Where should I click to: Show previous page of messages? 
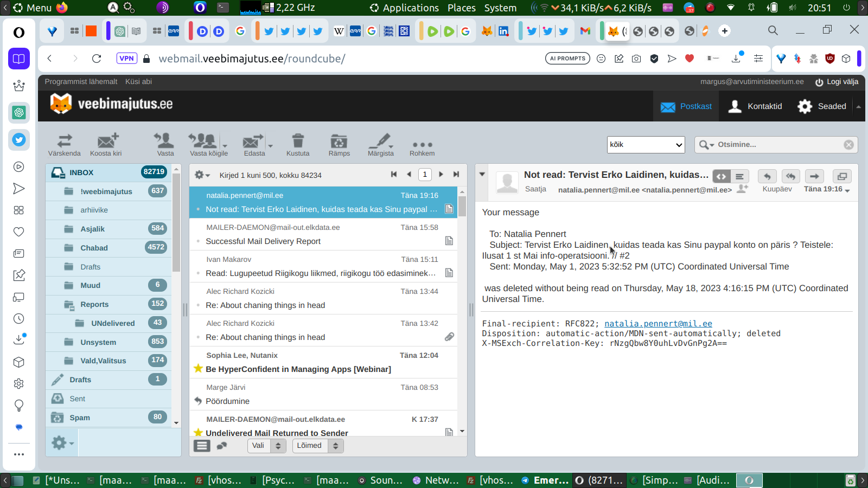click(x=409, y=175)
